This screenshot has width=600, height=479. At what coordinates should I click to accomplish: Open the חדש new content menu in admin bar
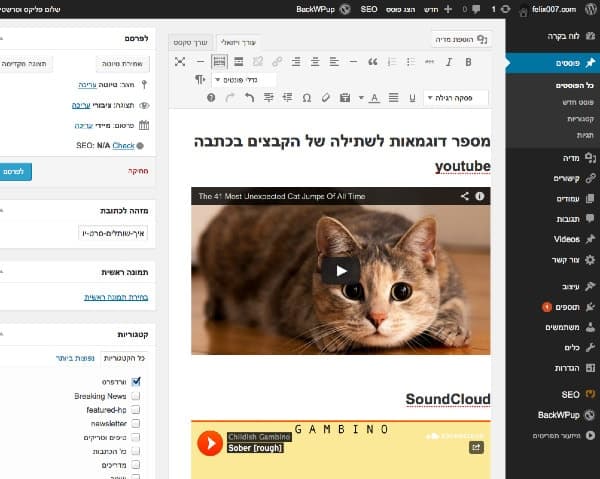438,9
